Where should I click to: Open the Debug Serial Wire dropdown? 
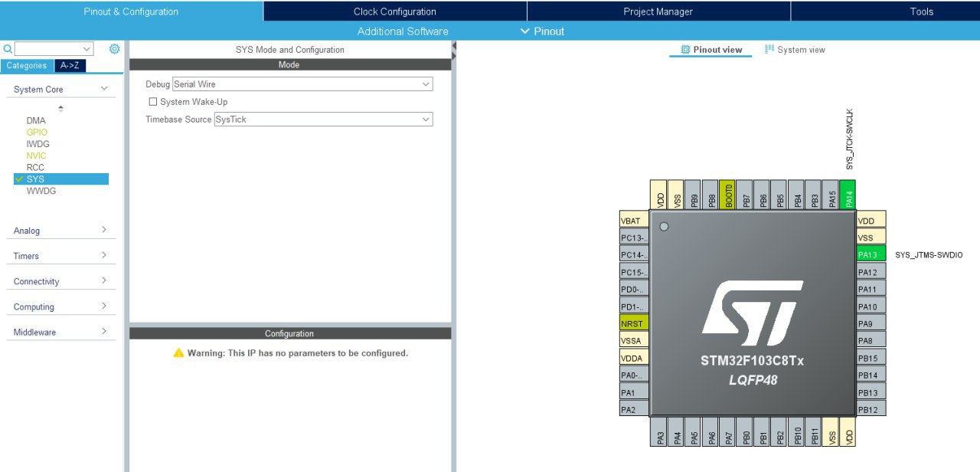click(302, 84)
